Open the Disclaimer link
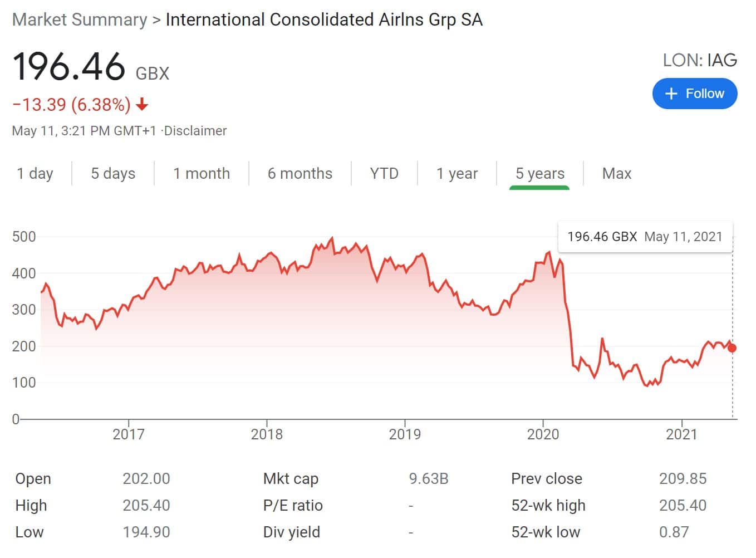Viewport: 756px width, 558px height. (193, 130)
